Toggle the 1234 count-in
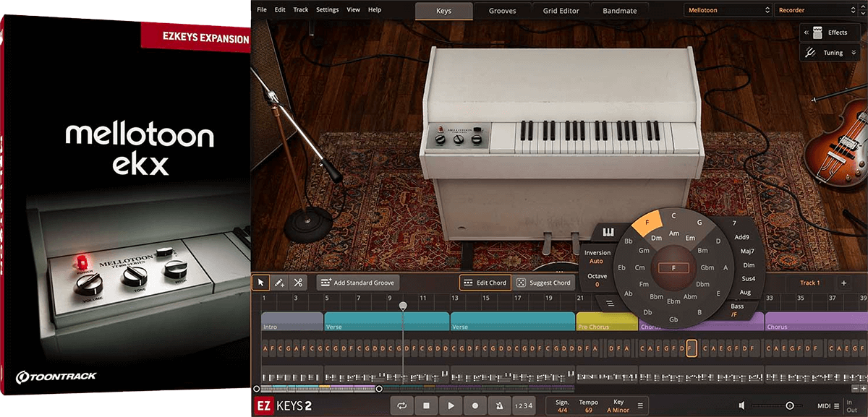Viewport: 868px width, 417px height. click(x=524, y=405)
